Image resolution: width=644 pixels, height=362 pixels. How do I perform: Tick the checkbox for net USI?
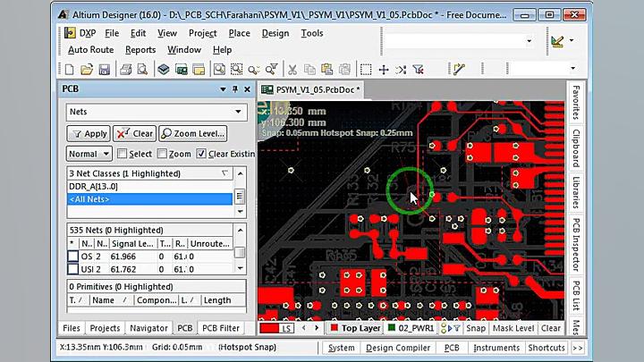pyautogui.click(x=72, y=269)
